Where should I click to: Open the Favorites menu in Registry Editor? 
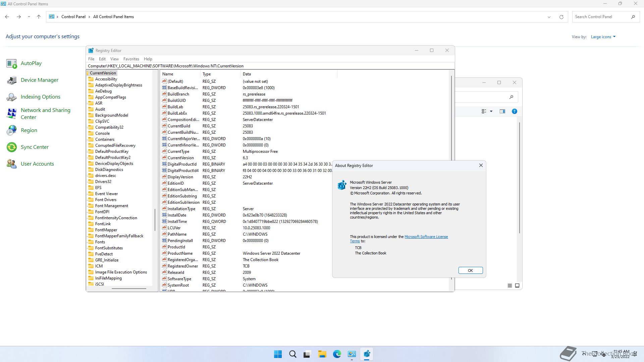pos(131,59)
